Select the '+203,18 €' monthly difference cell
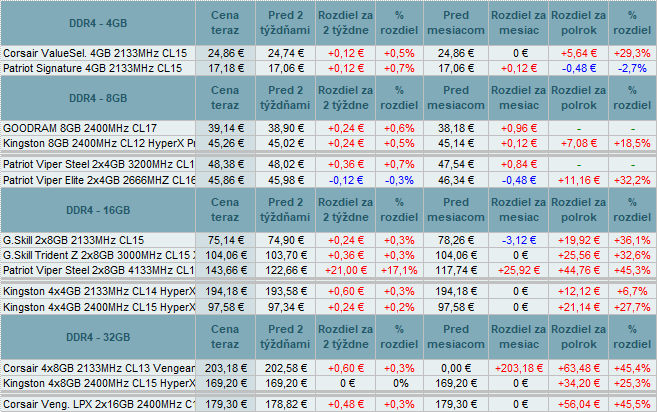Viewport: 657px width, 412px height. (x=518, y=368)
